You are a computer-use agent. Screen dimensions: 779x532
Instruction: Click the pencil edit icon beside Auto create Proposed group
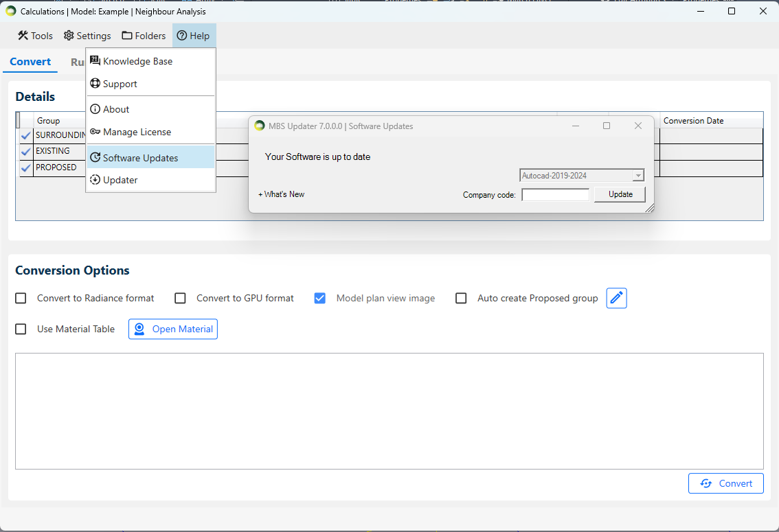(616, 298)
